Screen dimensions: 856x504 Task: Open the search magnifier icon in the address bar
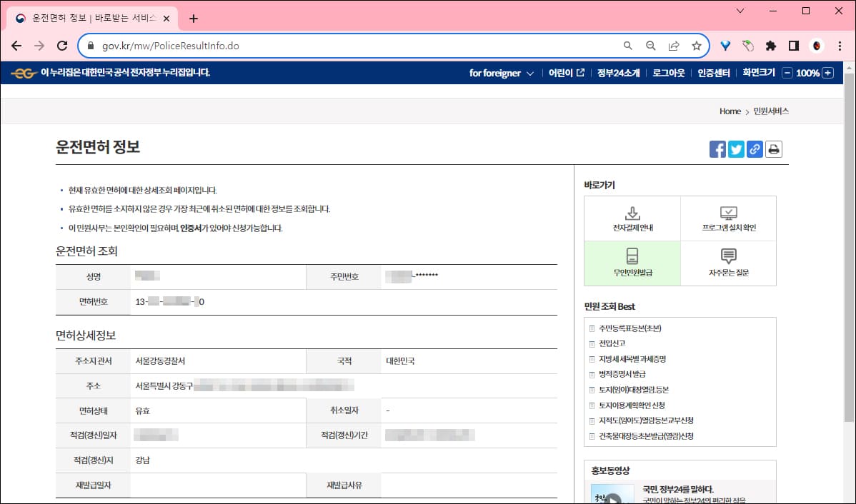(628, 46)
